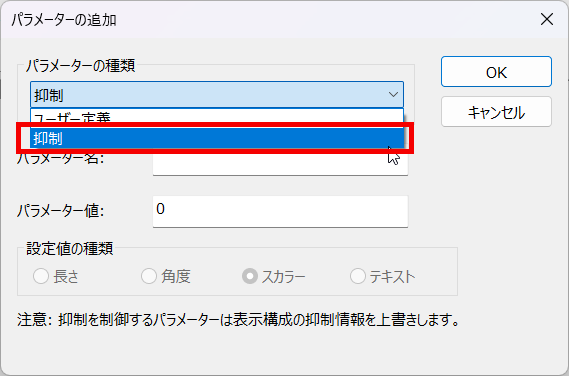Select the テキスト radio button circle
The height and width of the screenshot is (376, 569).
[357, 276]
